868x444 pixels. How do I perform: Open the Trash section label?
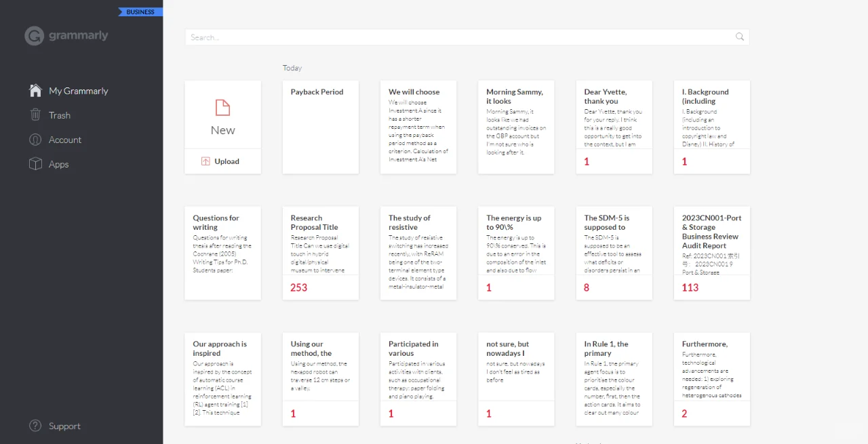pyautogui.click(x=60, y=115)
